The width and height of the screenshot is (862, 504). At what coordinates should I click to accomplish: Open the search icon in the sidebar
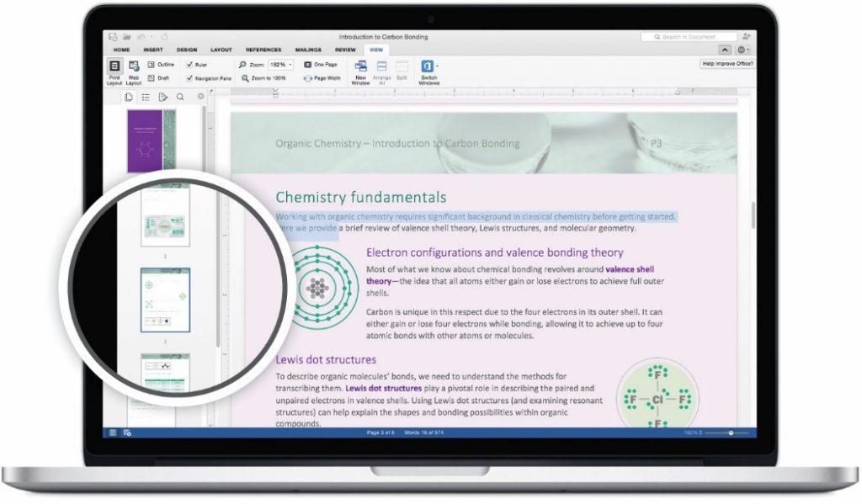[x=180, y=97]
